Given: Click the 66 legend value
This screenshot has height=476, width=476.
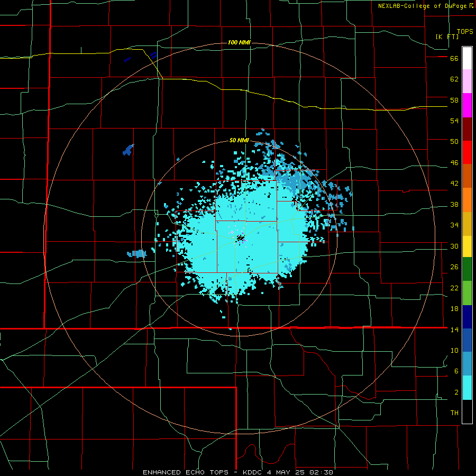Looking at the screenshot, I should coord(454,59).
